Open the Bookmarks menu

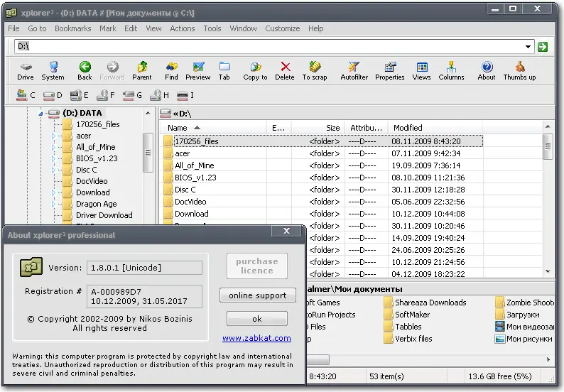click(72, 28)
